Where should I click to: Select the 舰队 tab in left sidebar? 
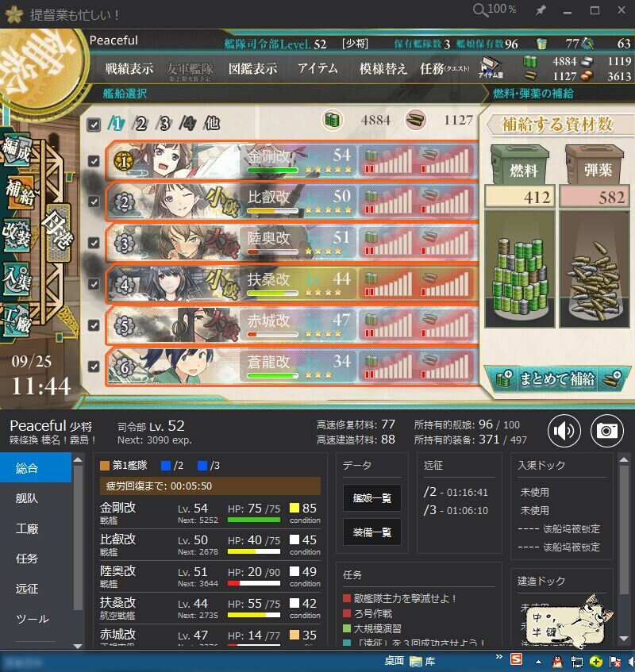[x=26, y=498]
